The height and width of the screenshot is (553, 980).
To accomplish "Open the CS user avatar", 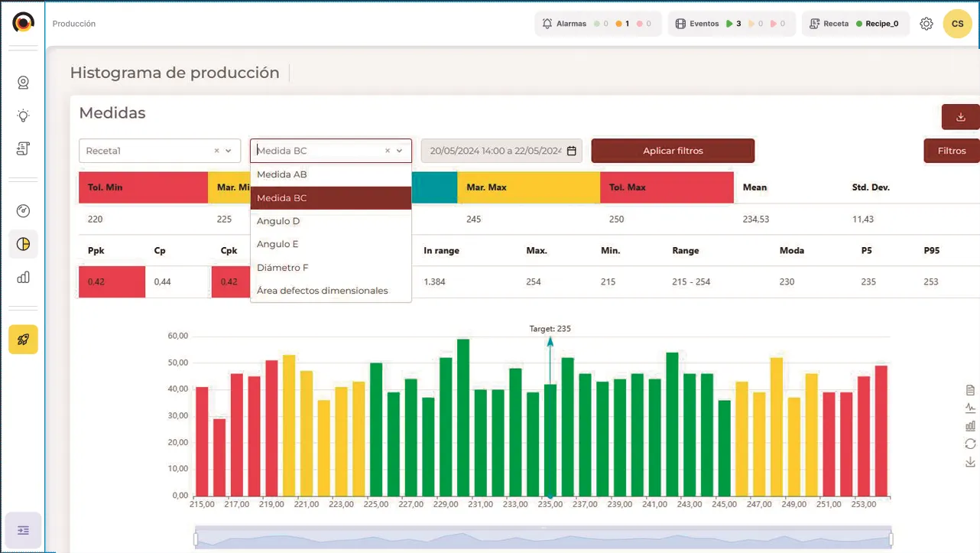I will (957, 24).
